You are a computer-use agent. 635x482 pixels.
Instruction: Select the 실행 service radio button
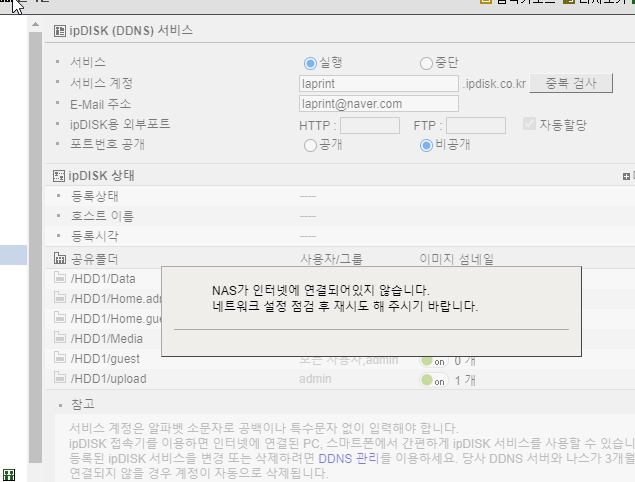(x=310, y=63)
